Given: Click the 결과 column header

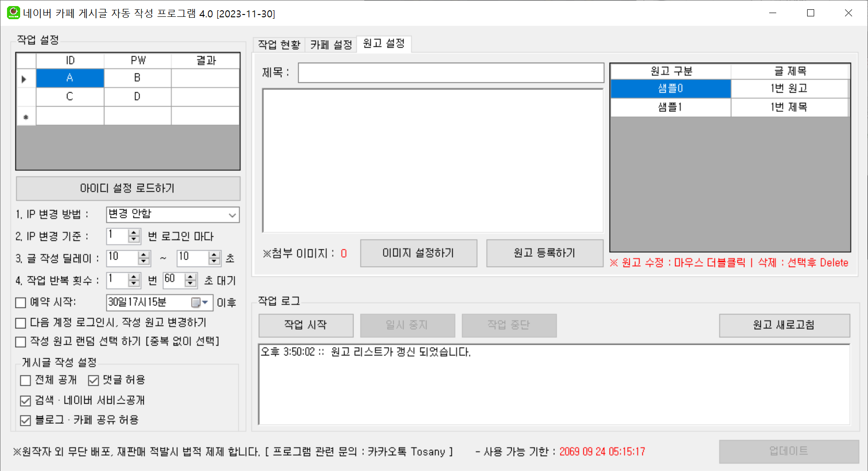Looking at the screenshot, I should (206, 61).
